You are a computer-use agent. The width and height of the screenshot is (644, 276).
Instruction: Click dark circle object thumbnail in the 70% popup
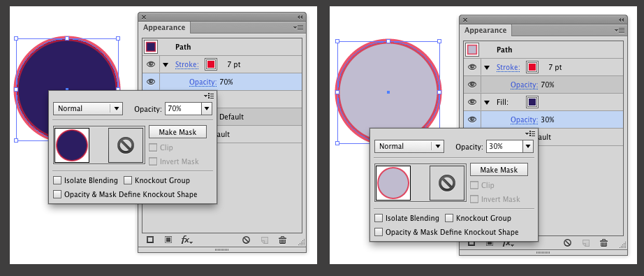[x=72, y=145]
